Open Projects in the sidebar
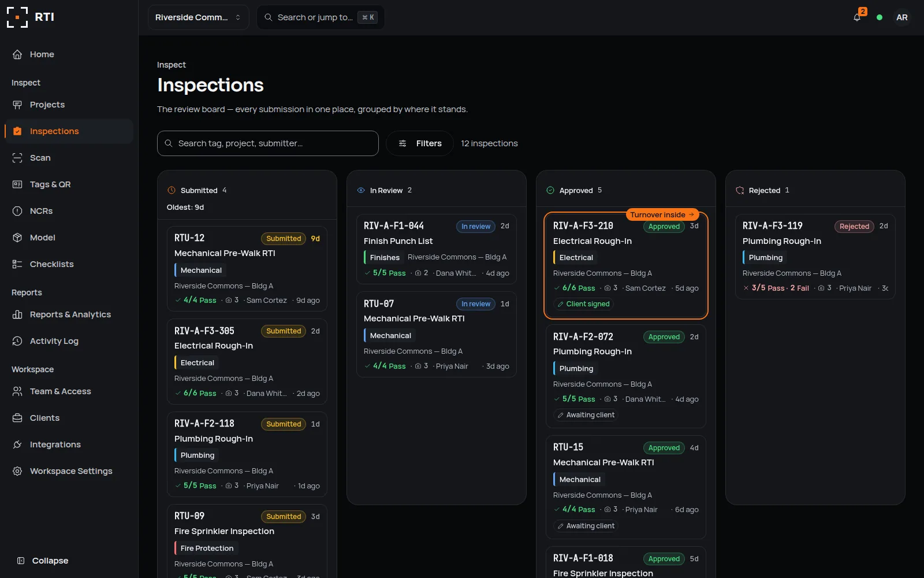The height and width of the screenshot is (578, 924). point(69,105)
